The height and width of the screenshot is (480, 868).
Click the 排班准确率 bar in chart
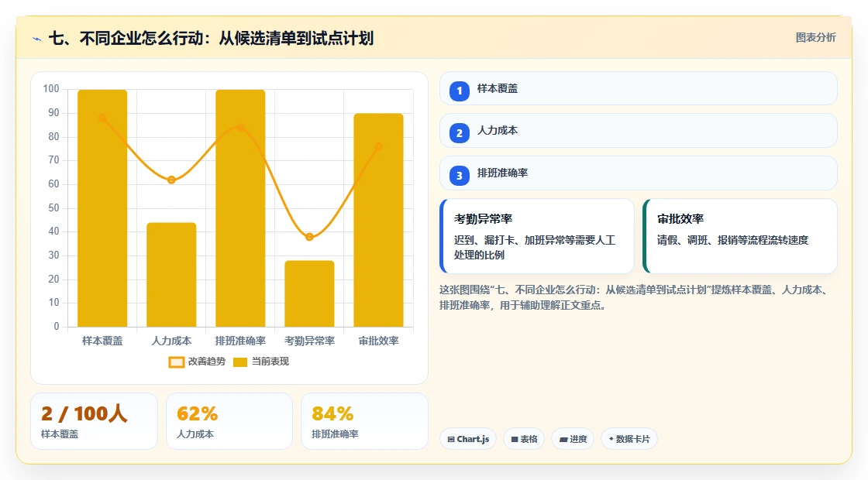pyautogui.click(x=240, y=208)
